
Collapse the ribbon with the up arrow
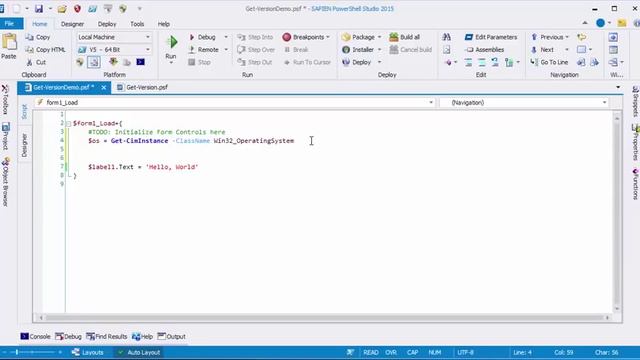[x=585, y=23]
